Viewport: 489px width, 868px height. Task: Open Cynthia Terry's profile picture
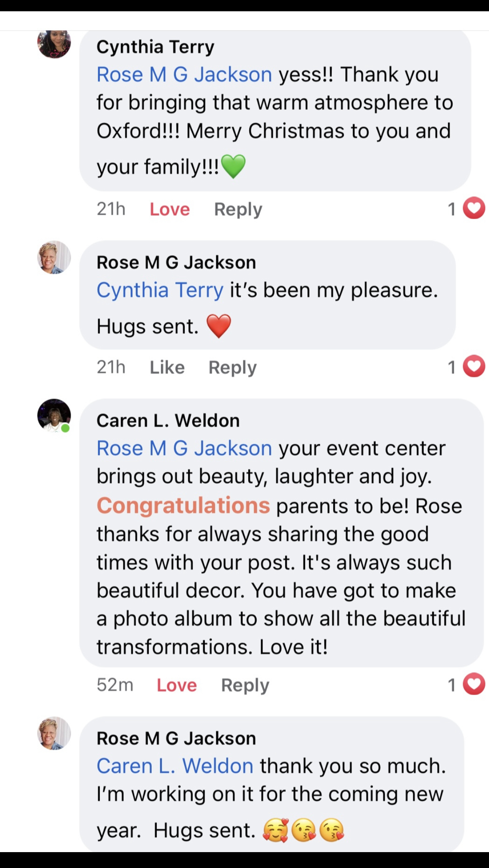[x=54, y=43]
